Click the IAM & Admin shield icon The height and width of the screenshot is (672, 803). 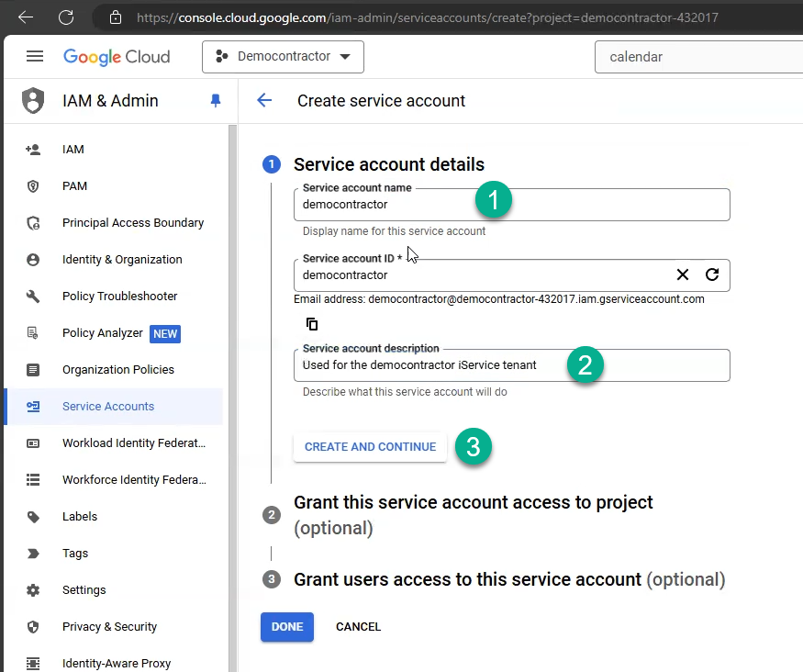coord(33,100)
